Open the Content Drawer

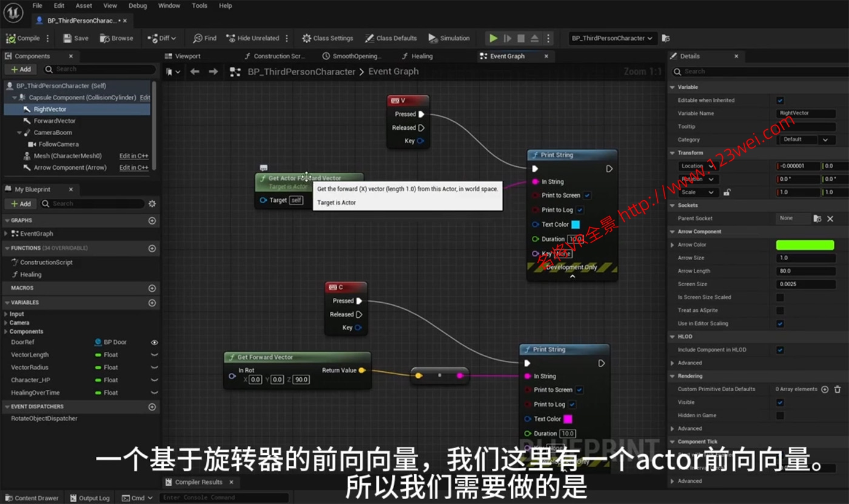[33, 497]
